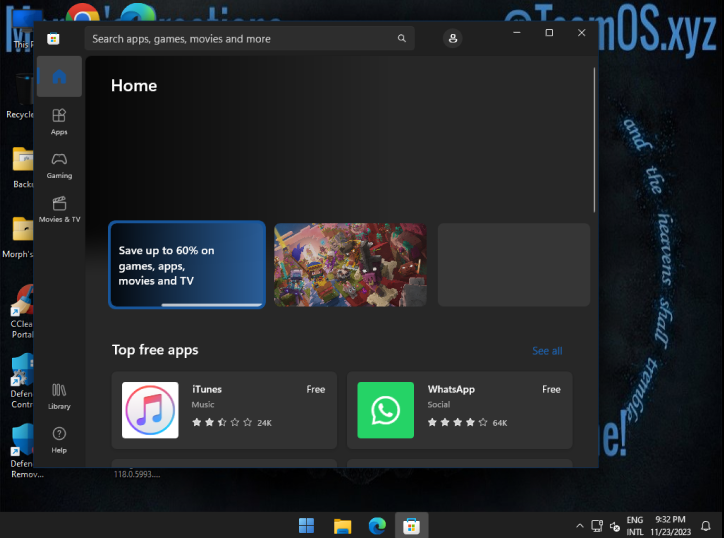The image size is (724, 538).
Task: Open Movies & TV section
Action: click(59, 209)
